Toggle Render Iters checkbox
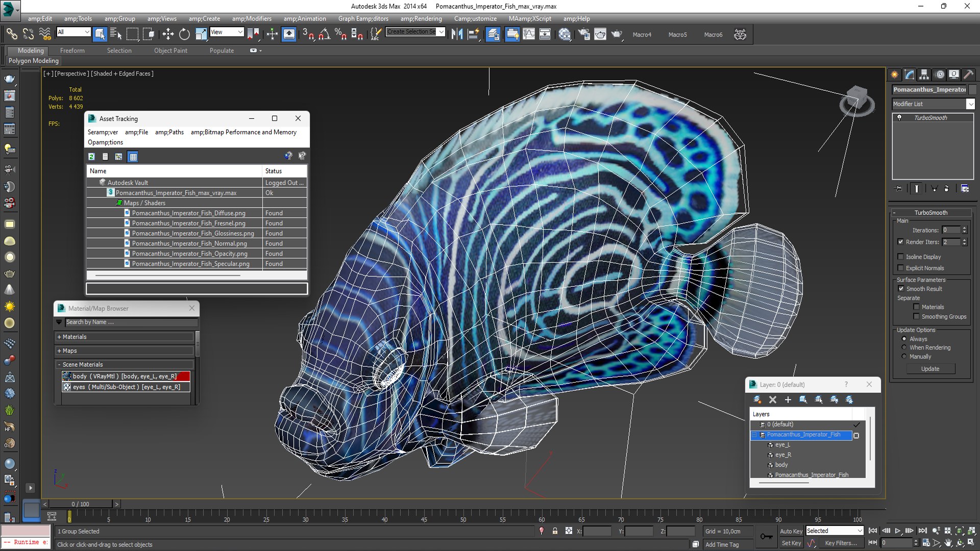Screen dimensions: 980x551 (900, 242)
